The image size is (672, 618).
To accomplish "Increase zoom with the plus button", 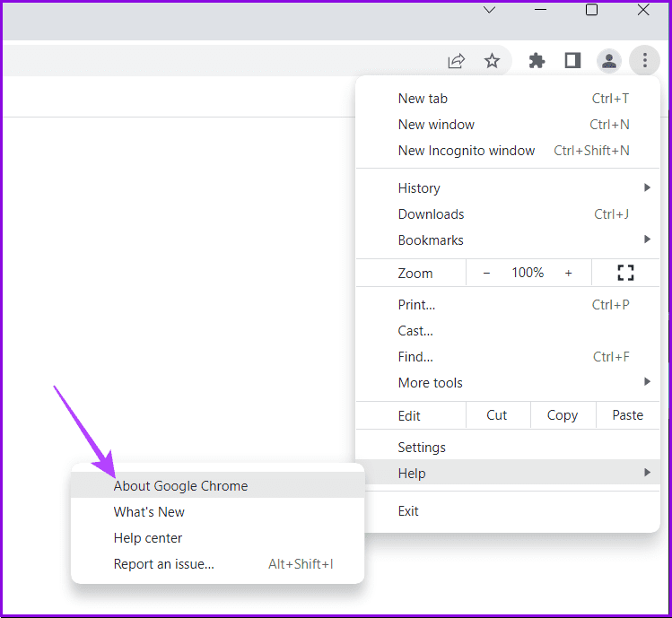I will [568, 273].
